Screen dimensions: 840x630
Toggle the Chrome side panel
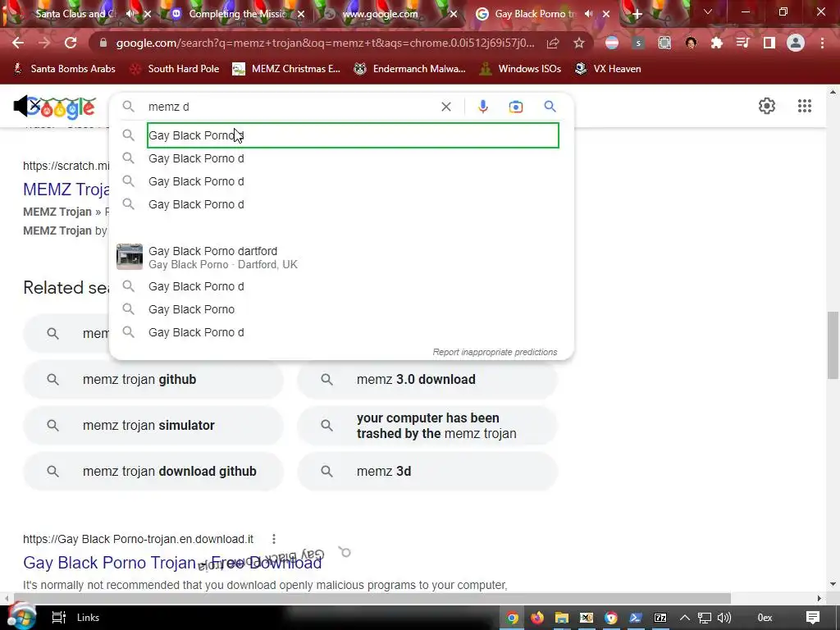point(769,43)
